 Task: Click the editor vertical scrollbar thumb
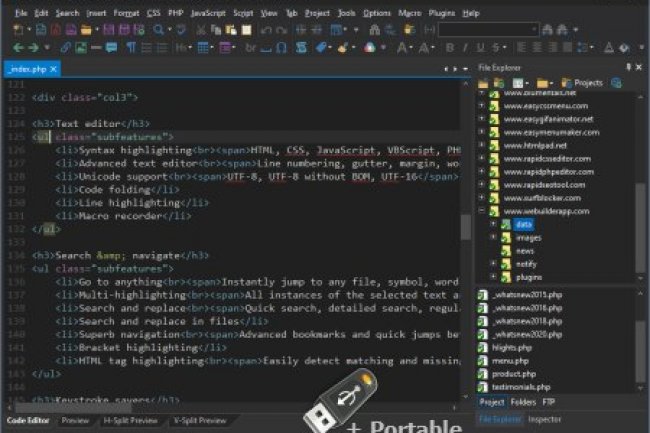pyautogui.click(x=465, y=225)
